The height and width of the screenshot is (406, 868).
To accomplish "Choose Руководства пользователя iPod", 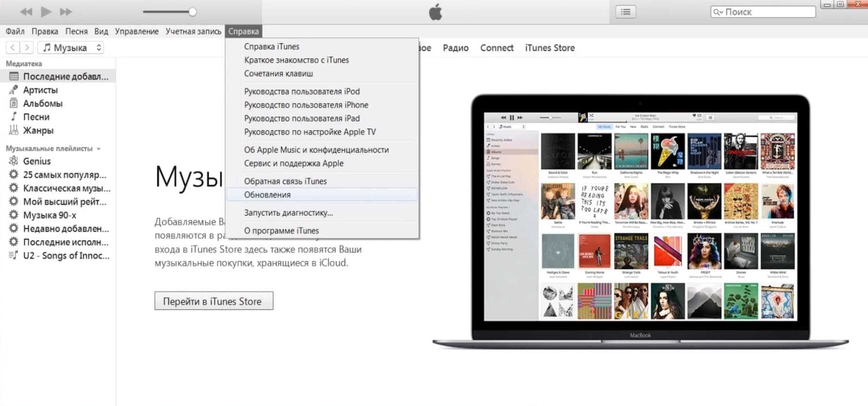I will [x=322, y=91].
